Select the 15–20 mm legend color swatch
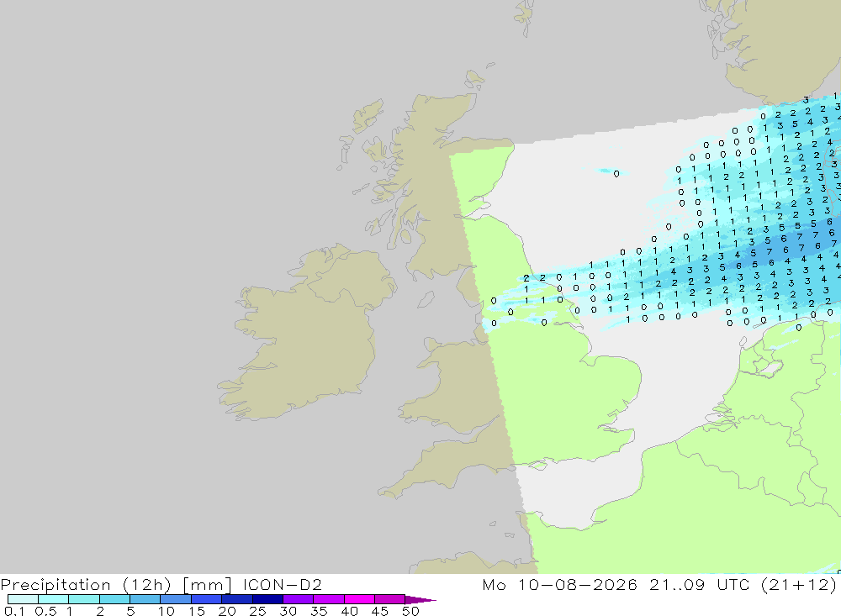The width and height of the screenshot is (841, 616). [x=207, y=599]
